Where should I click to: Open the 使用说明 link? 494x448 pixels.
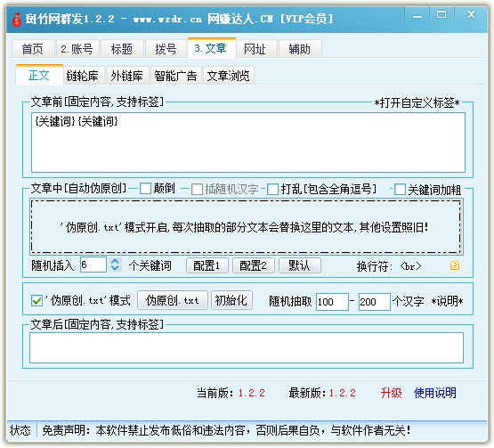point(434,393)
